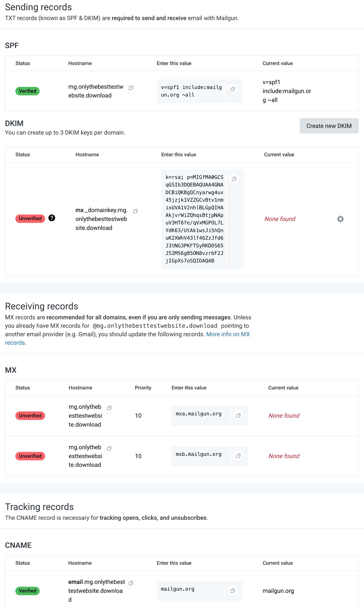Image resolution: width=364 pixels, height=611 pixels.
Task: Show help for the Unverified DKIM status
Action: pos(52,218)
